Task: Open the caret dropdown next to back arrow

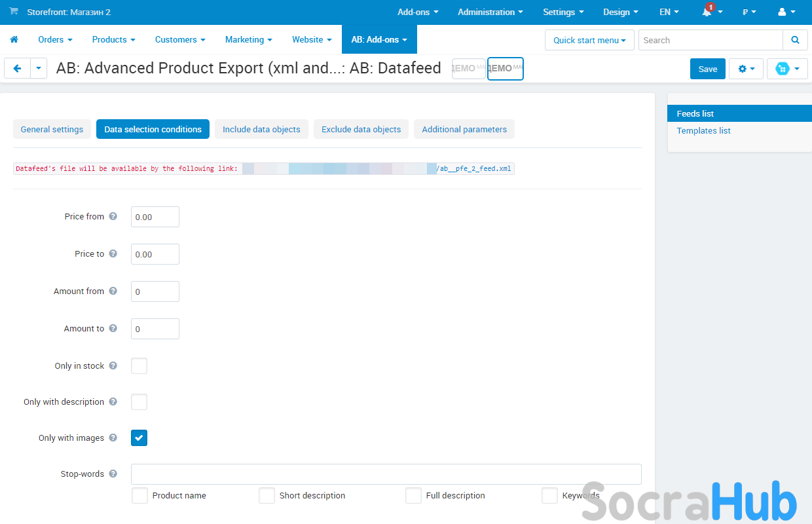Action: tap(39, 68)
